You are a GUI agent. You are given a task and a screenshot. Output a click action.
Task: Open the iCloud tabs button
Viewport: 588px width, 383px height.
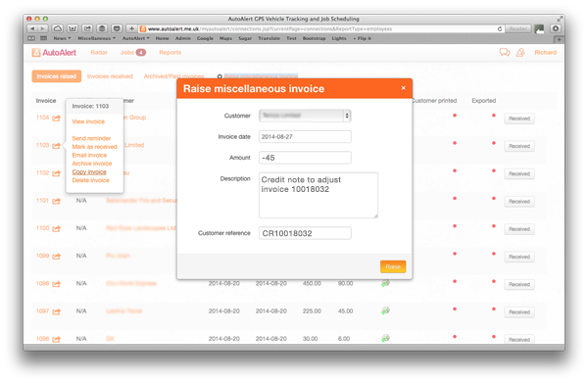point(58,28)
